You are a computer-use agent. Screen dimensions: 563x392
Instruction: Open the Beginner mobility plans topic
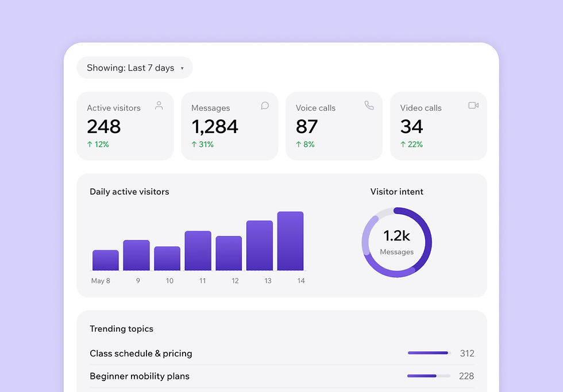point(282,376)
